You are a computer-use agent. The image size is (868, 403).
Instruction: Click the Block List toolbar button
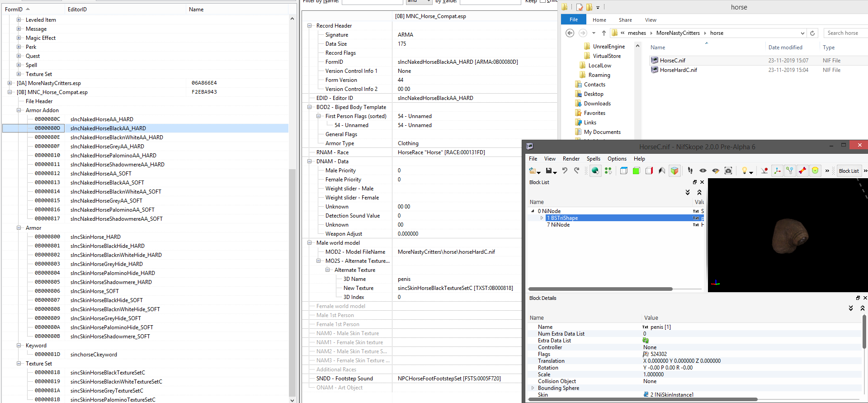(849, 171)
